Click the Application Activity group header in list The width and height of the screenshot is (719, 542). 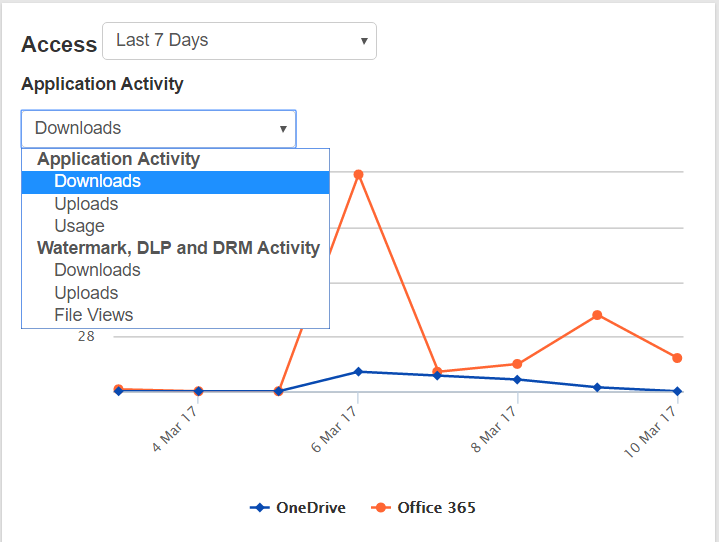point(119,159)
